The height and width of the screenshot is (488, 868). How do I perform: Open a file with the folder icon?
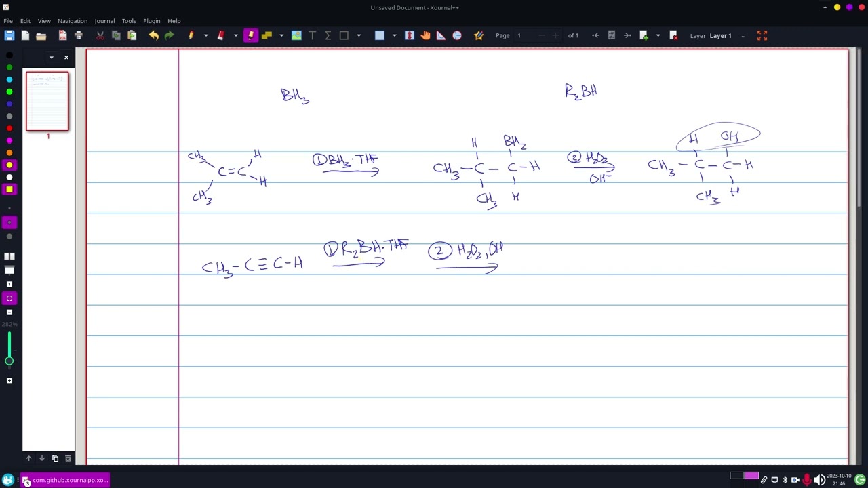41,35
